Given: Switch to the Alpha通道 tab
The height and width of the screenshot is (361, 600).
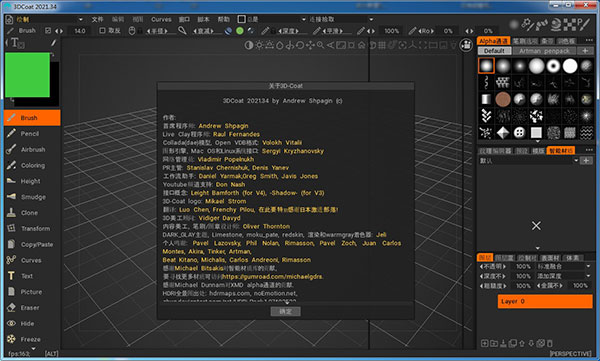Looking at the screenshot, I should tap(493, 41).
